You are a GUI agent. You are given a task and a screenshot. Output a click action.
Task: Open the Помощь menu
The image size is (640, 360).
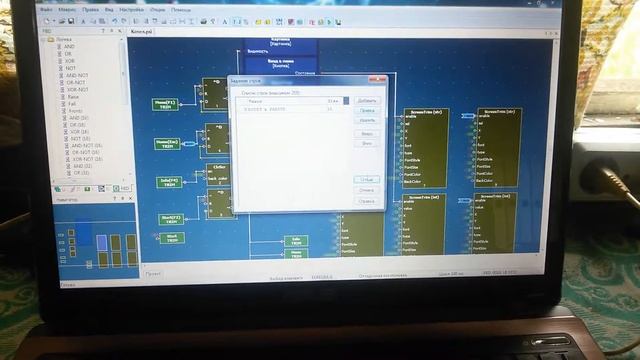point(180,10)
